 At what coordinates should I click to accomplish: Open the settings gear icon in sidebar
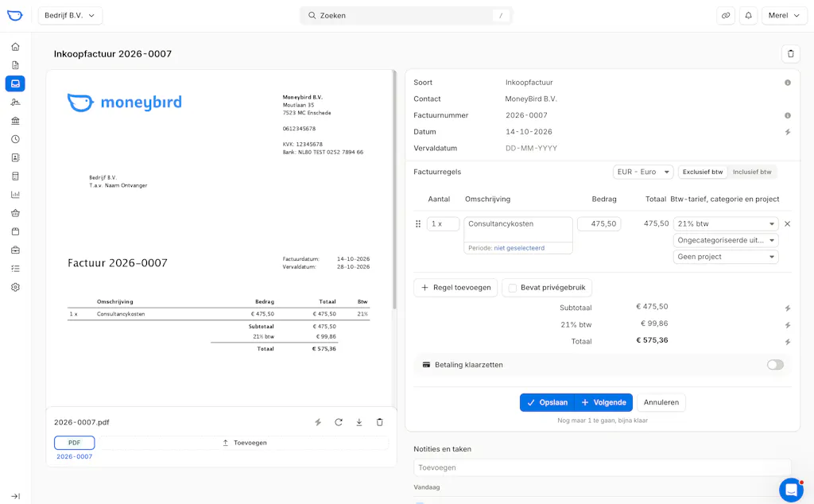pyautogui.click(x=15, y=287)
